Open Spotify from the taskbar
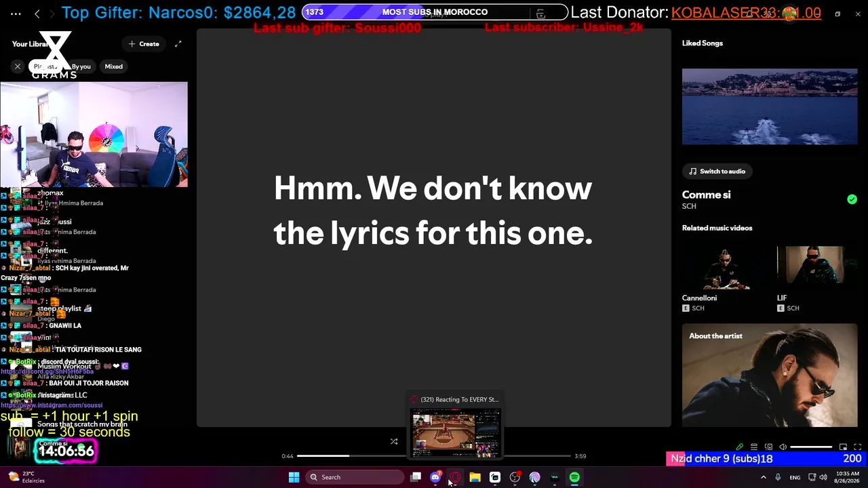868x488 pixels. (x=574, y=477)
